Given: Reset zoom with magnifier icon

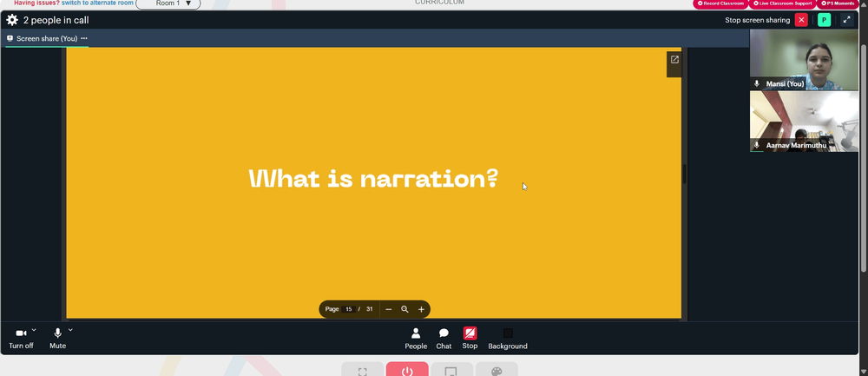Looking at the screenshot, I should (404, 309).
